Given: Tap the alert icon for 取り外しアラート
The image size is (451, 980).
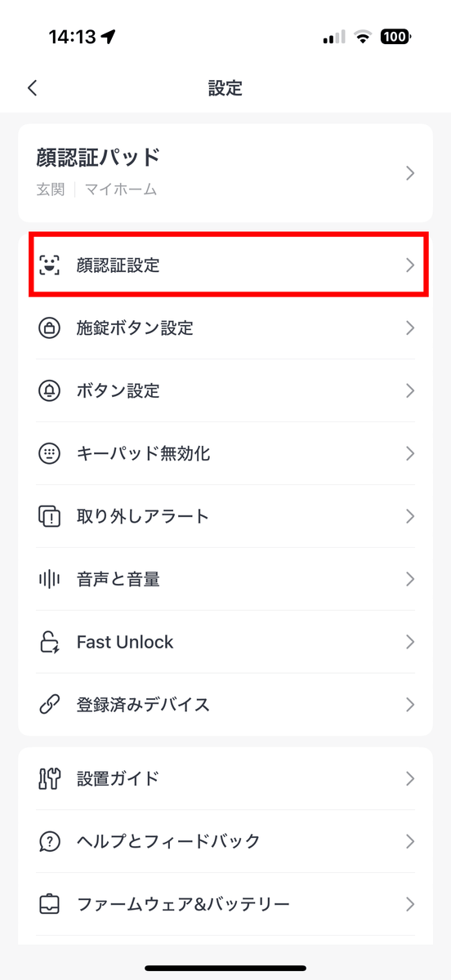Looking at the screenshot, I should point(50,516).
